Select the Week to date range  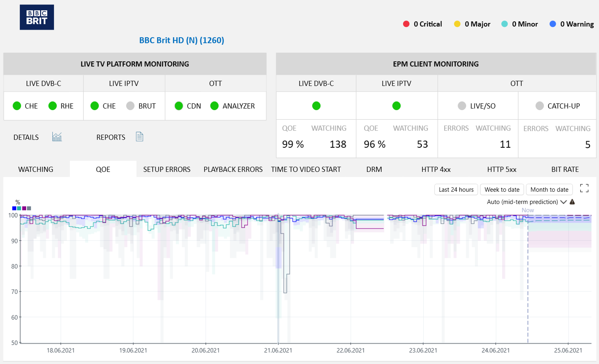coord(502,190)
